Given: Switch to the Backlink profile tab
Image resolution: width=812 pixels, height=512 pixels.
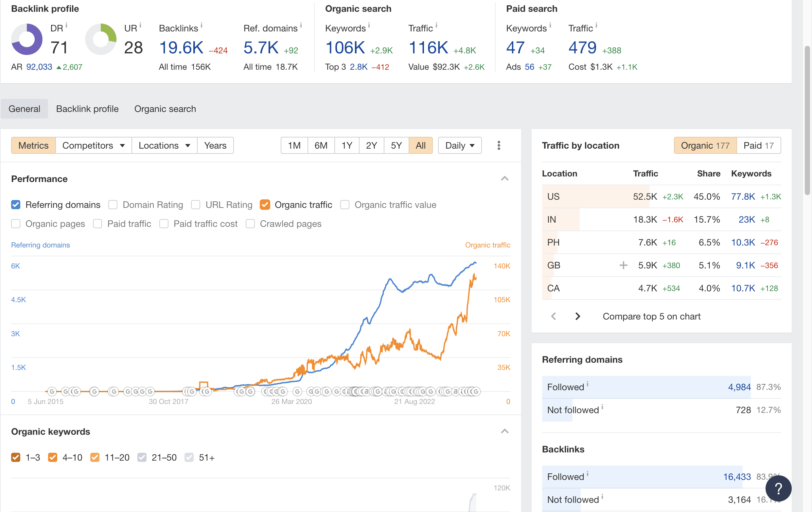Looking at the screenshot, I should pos(87,109).
